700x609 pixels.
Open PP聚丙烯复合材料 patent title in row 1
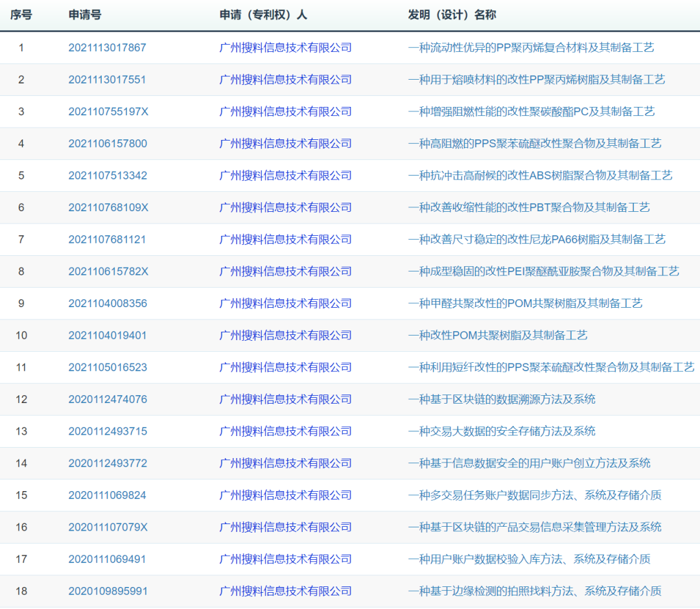pos(531,48)
